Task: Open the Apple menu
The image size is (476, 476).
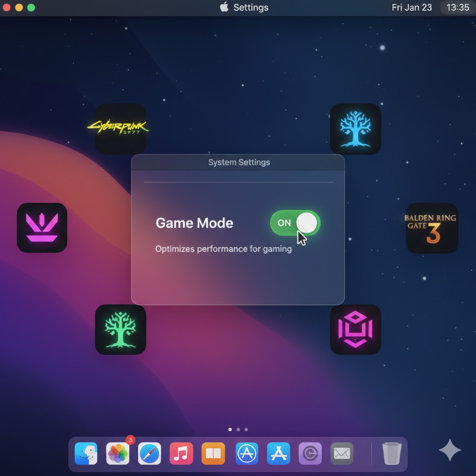Action: 224,7
